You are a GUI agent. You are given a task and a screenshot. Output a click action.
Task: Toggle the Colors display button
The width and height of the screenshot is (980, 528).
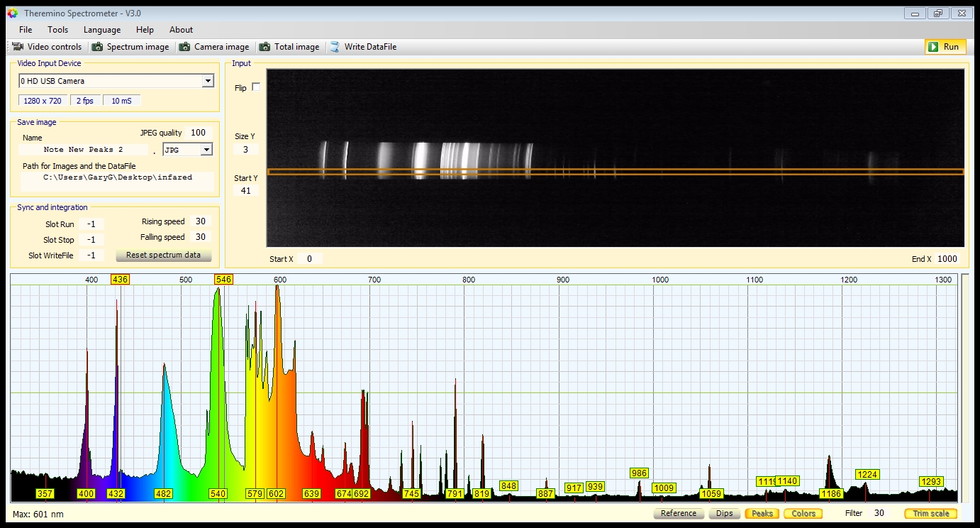click(803, 513)
